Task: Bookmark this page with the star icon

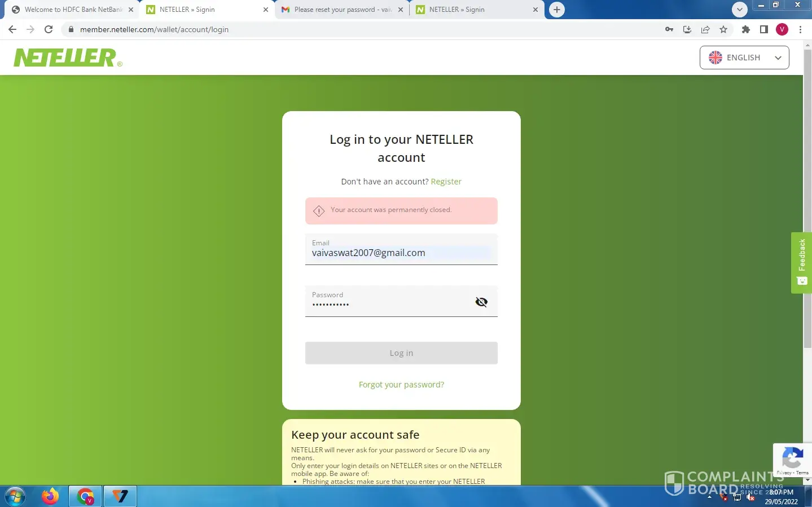Action: [x=723, y=29]
